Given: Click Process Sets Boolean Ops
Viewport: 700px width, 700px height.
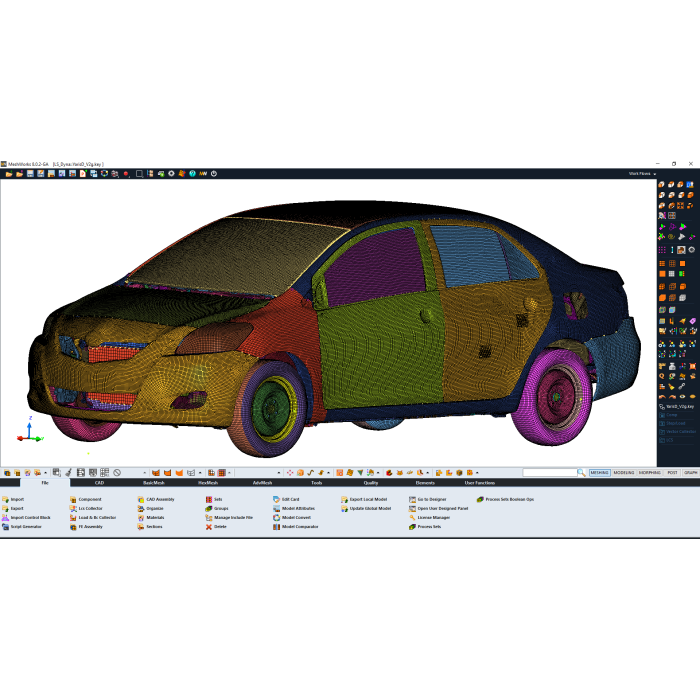Looking at the screenshot, I should pos(510,499).
